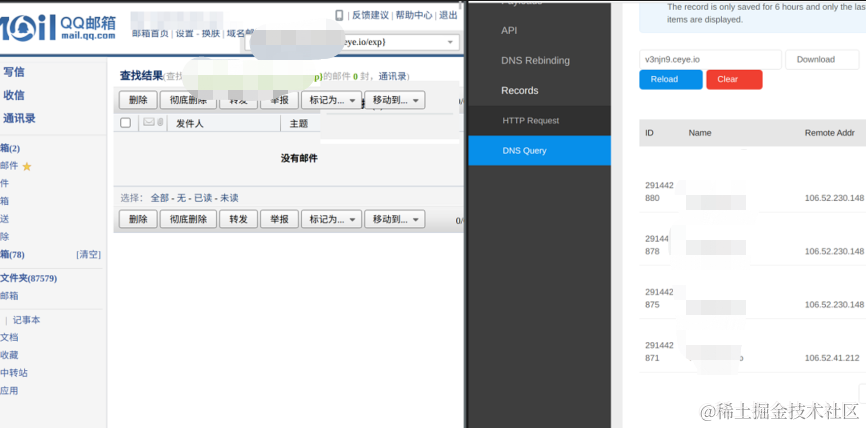
Task: Open 文件夹(87579) in the sidebar
Action: [x=29, y=278]
